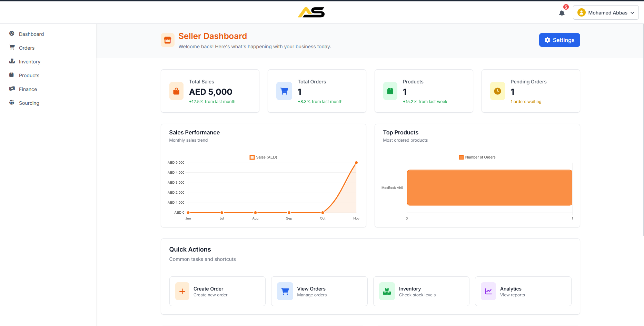
Task: Open the Orders cart icon
Action: 11,47
